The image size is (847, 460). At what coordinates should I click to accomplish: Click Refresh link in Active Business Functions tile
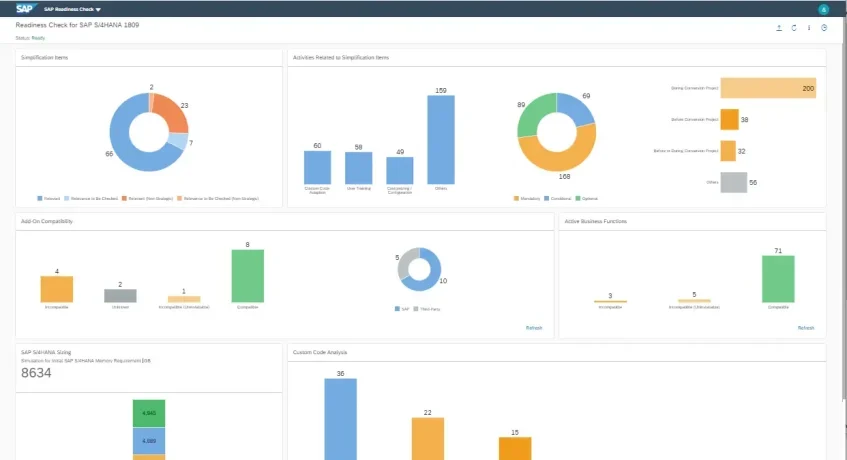coord(805,328)
